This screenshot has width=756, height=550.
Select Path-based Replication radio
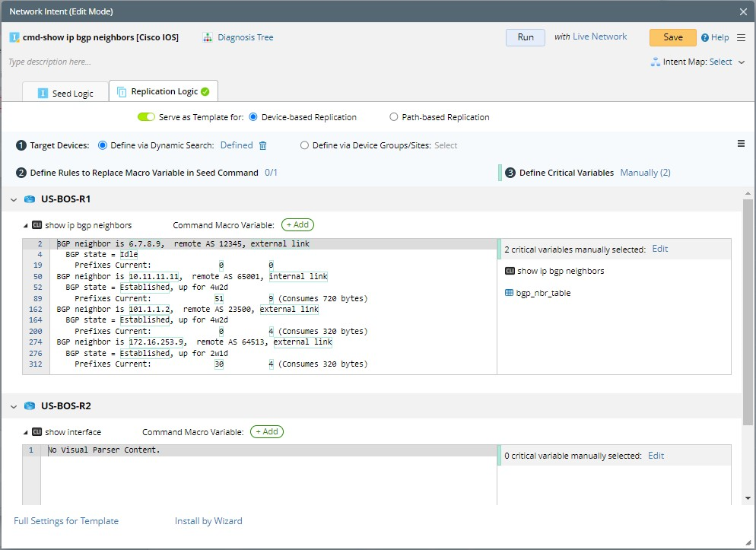pos(394,117)
